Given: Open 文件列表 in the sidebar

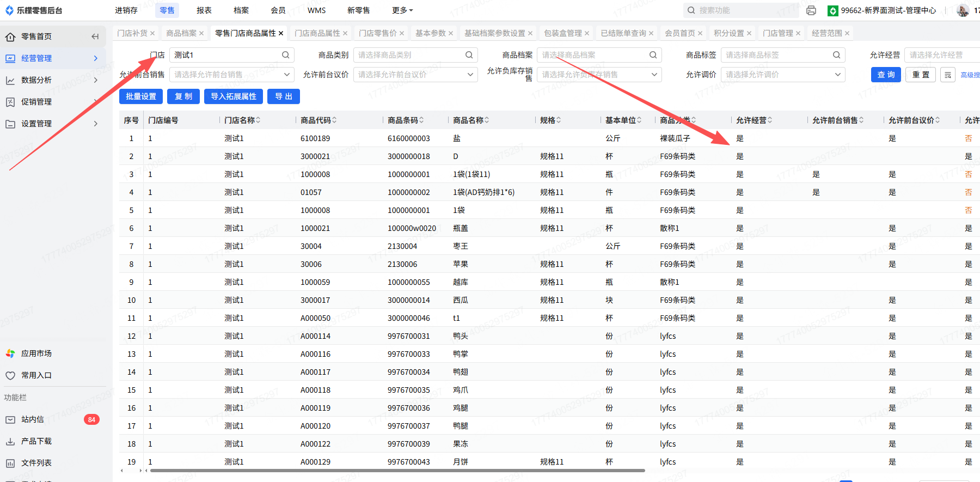Looking at the screenshot, I should tap(36, 463).
